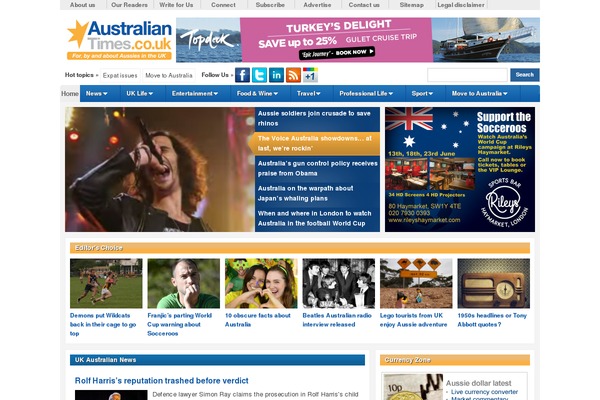Open the RSS feed icon

point(293,75)
